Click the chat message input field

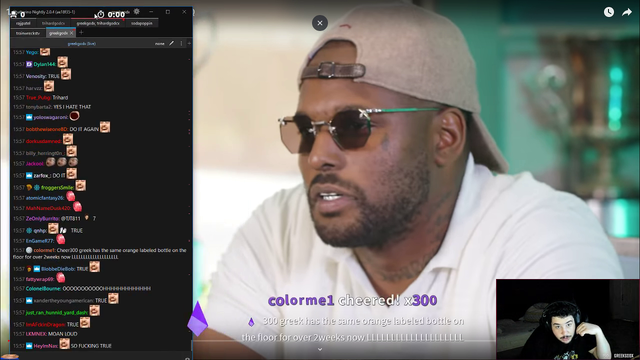[100, 356]
